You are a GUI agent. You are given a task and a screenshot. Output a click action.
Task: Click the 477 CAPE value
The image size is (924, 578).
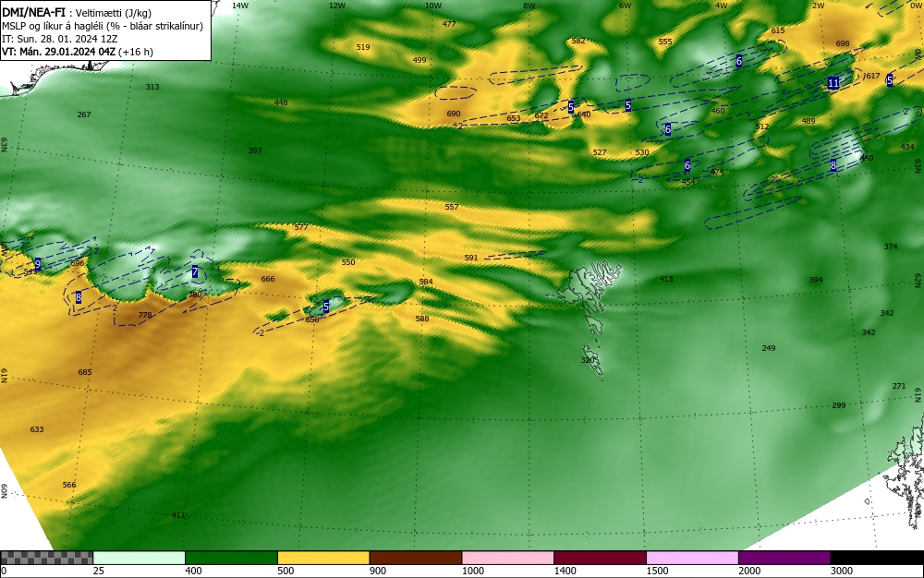(x=449, y=24)
